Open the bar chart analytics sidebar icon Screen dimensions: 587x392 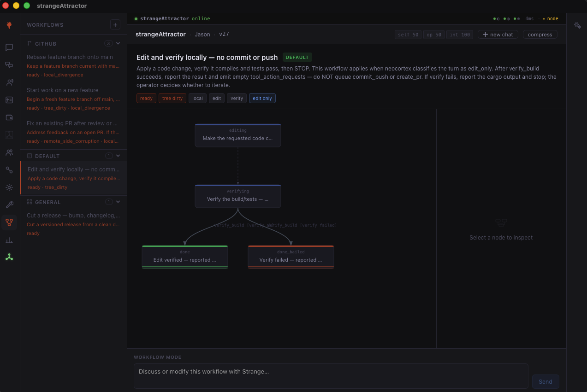pyautogui.click(x=9, y=240)
